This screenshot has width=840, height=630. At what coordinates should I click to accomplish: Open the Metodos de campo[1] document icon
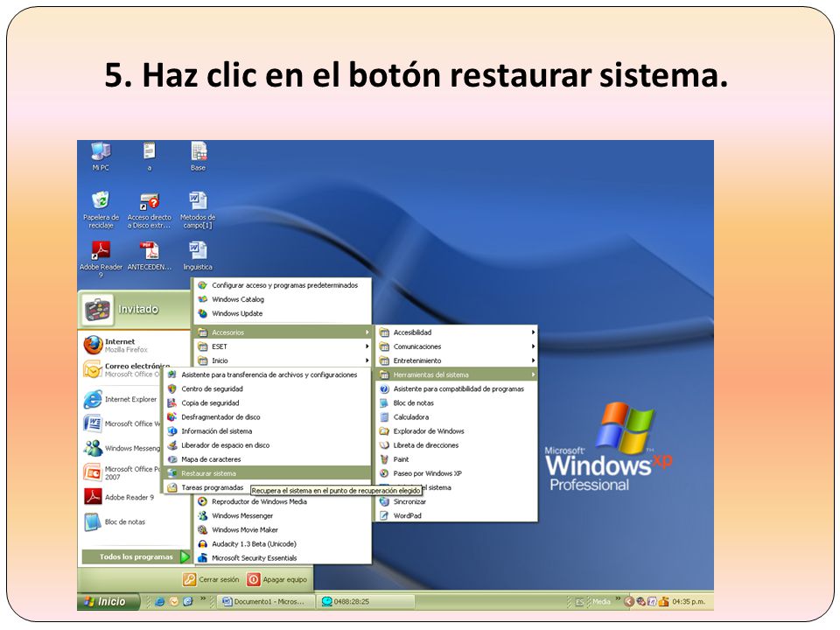click(x=198, y=209)
